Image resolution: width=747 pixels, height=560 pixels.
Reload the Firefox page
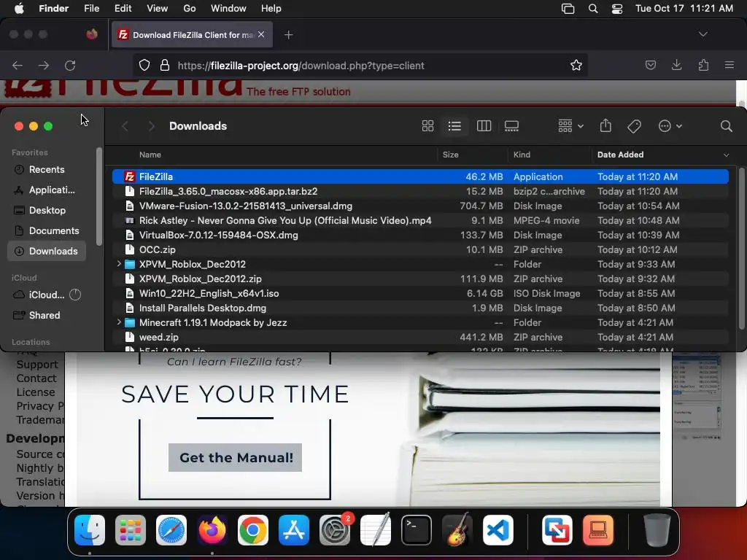pyautogui.click(x=70, y=65)
